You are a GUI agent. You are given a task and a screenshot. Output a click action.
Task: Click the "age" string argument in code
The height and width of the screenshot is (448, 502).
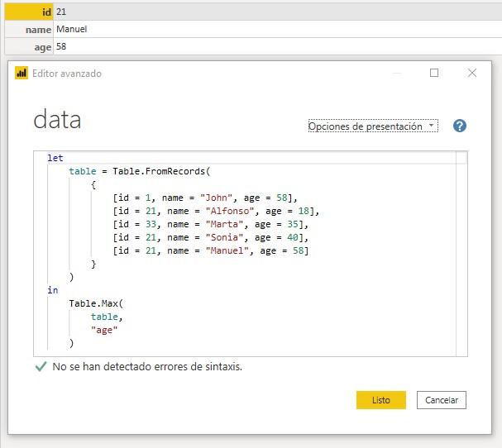[104, 330]
